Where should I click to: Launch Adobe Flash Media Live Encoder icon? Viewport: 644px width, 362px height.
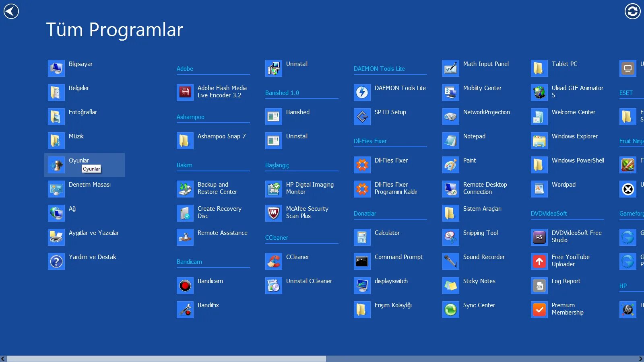click(x=185, y=93)
